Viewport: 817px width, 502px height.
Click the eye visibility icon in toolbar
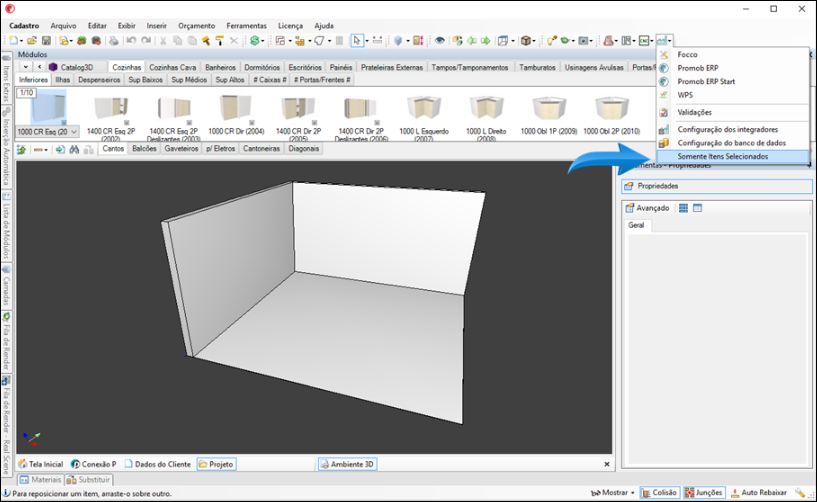click(440, 40)
